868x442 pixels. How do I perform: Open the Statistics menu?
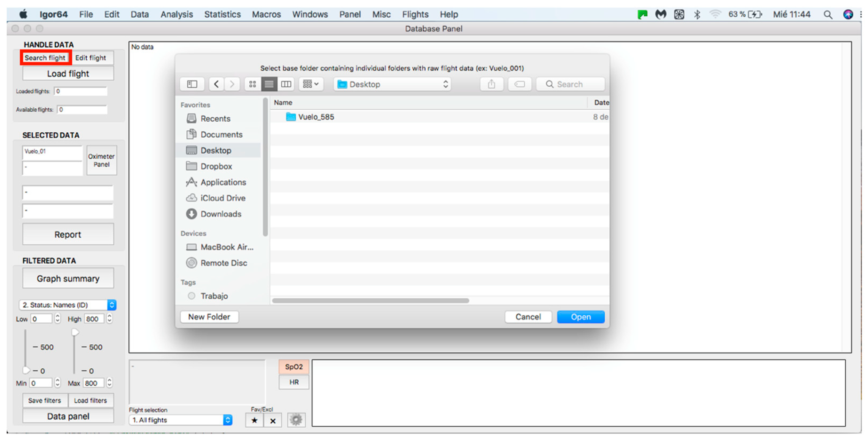(x=222, y=14)
